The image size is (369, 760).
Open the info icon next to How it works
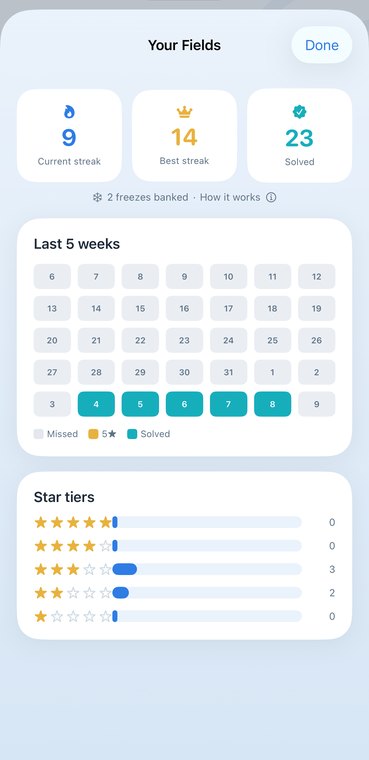[x=271, y=198]
